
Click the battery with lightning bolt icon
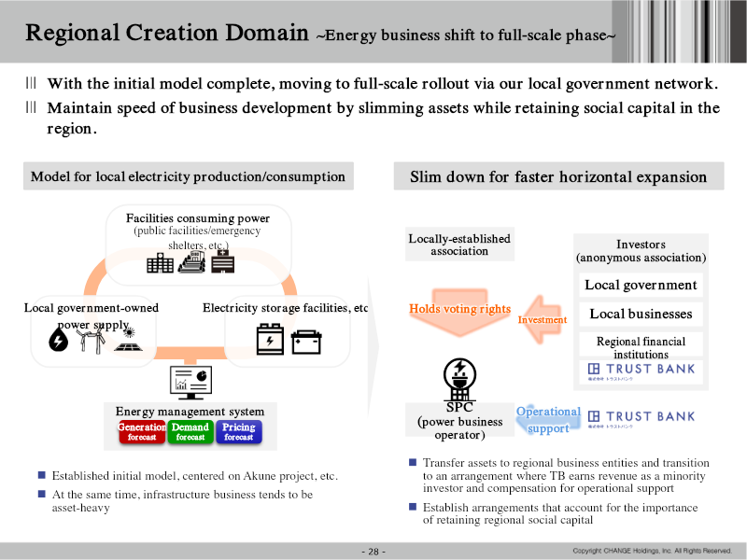[270, 340]
